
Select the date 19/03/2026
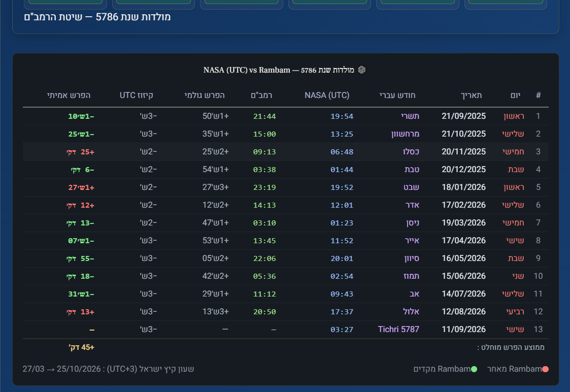click(x=463, y=222)
